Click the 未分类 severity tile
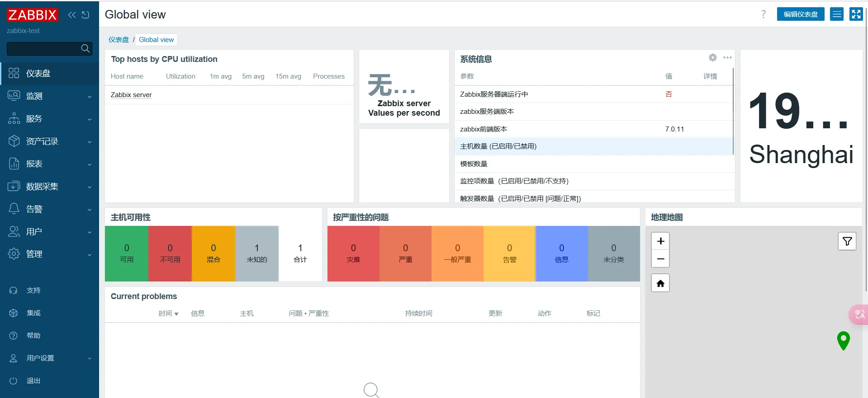The image size is (868, 398). [614, 253]
